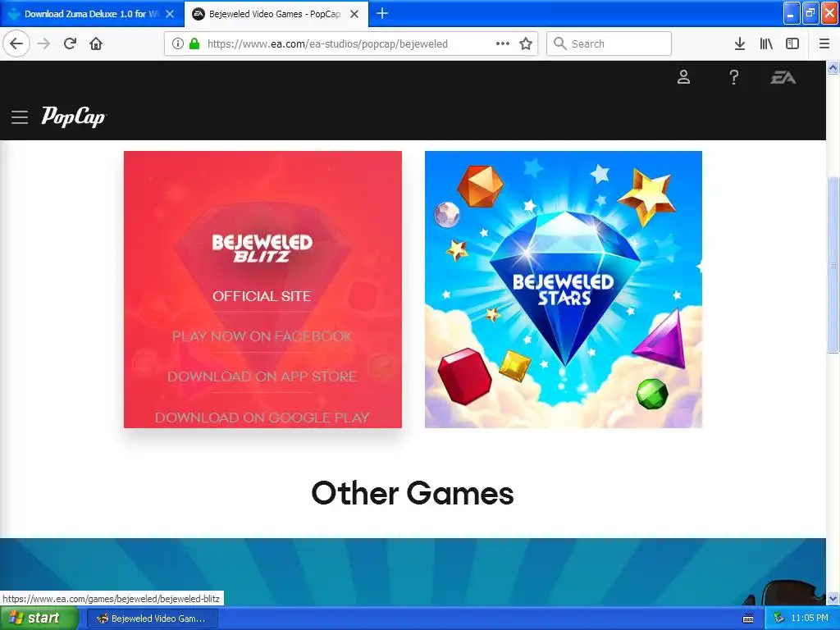
Task: Open the Library bookshelf icon
Action: pyautogui.click(x=766, y=43)
